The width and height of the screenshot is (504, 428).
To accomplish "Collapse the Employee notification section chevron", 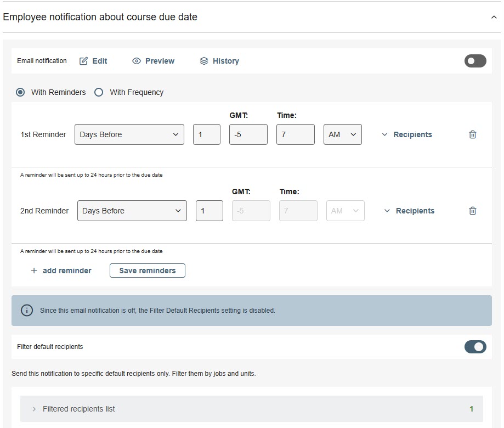I will [494, 18].
